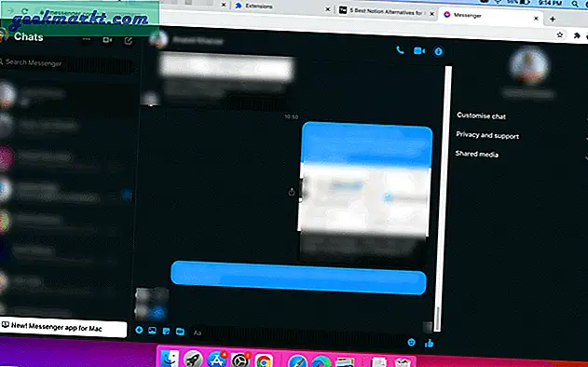The height and width of the screenshot is (367, 588).
Task: Choose a GIF from the composer
Action: [181, 332]
